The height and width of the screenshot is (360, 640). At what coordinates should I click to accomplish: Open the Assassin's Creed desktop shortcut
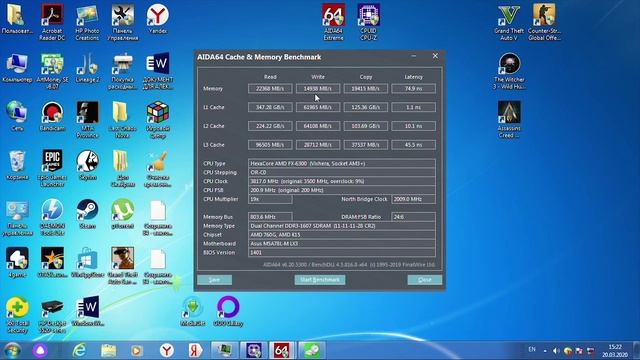coord(509,120)
